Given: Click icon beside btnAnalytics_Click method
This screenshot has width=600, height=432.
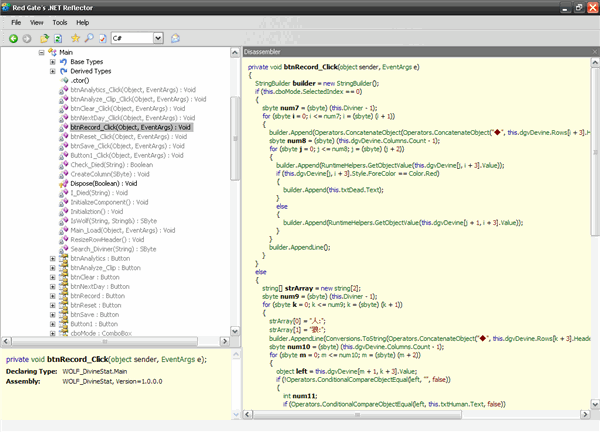Looking at the screenshot, I should (64, 90).
